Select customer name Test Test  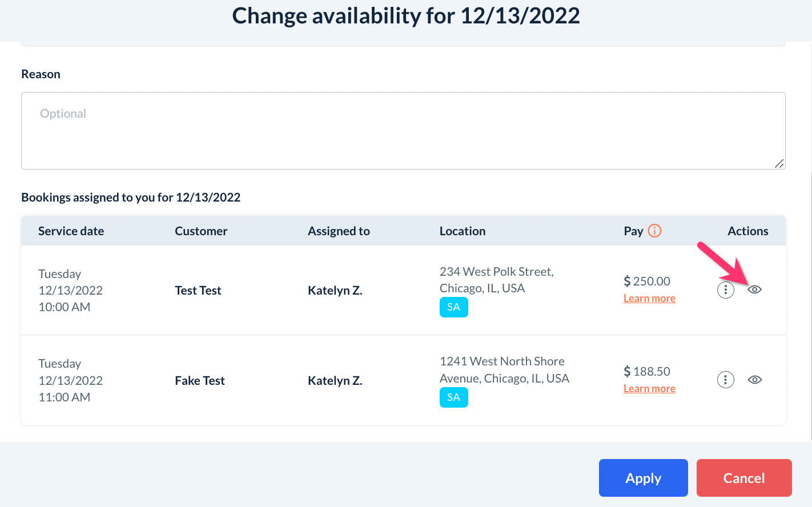pyautogui.click(x=198, y=291)
